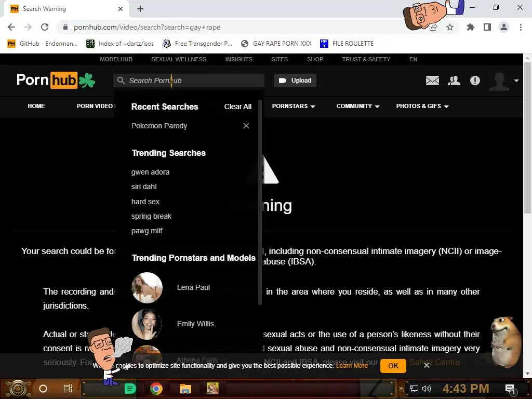Open the TRUST & SAFETY top link
Viewport: 532px width, 399px height.
(366, 59)
